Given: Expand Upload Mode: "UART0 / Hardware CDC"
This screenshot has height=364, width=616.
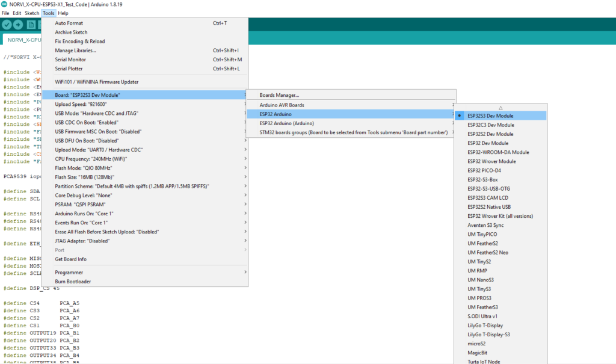Looking at the screenshot, I should tap(144, 150).
